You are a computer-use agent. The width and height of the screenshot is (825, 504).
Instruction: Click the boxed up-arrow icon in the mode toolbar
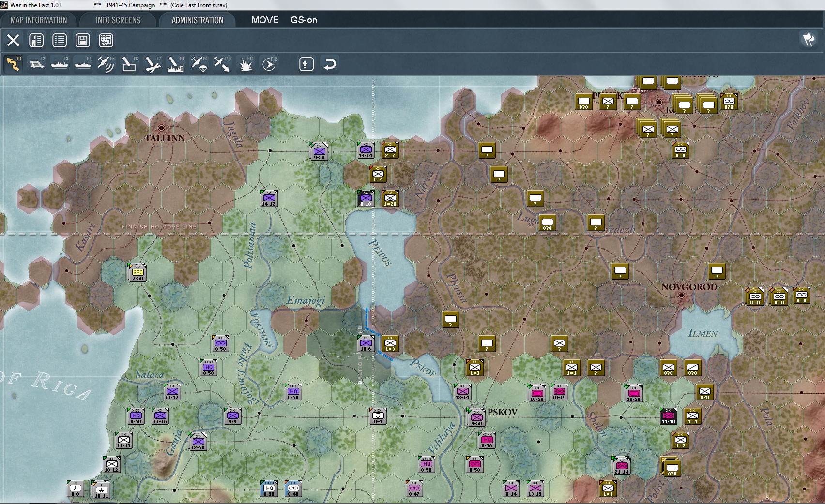tap(306, 64)
